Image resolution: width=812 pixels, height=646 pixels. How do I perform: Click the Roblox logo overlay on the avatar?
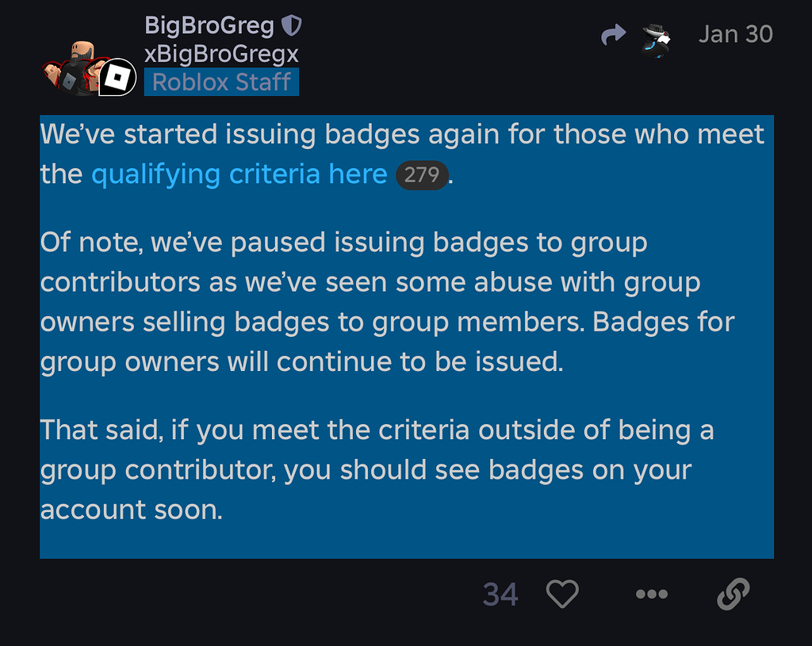(117, 76)
